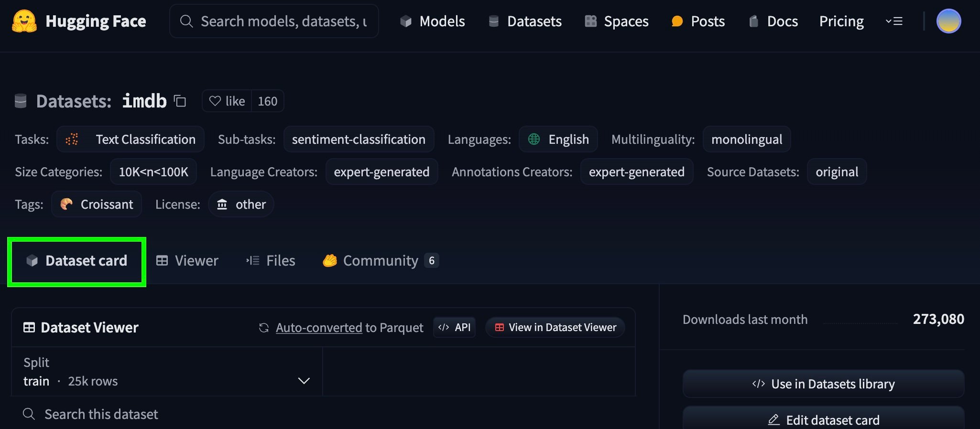Click the magnifier icon in dataset search
The image size is (980, 429).
click(x=29, y=414)
